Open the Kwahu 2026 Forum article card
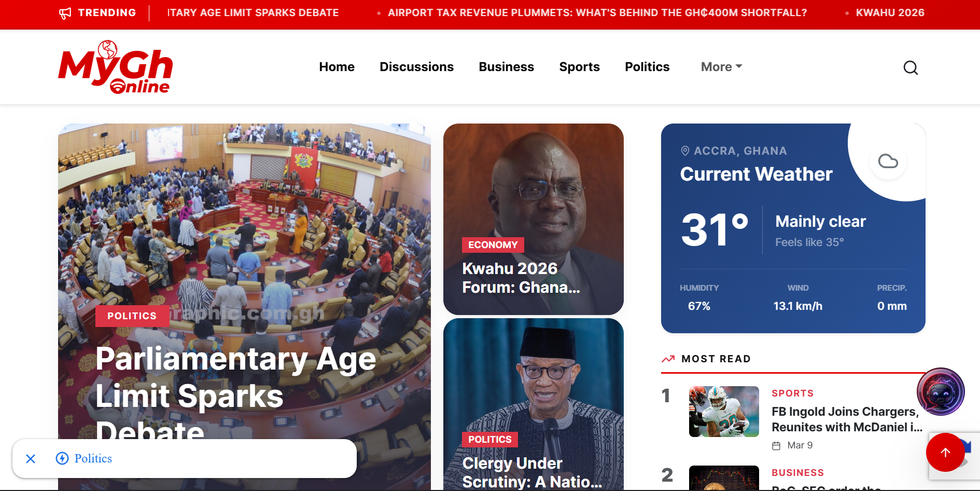Image resolution: width=980 pixels, height=491 pixels. pyautogui.click(x=534, y=219)
